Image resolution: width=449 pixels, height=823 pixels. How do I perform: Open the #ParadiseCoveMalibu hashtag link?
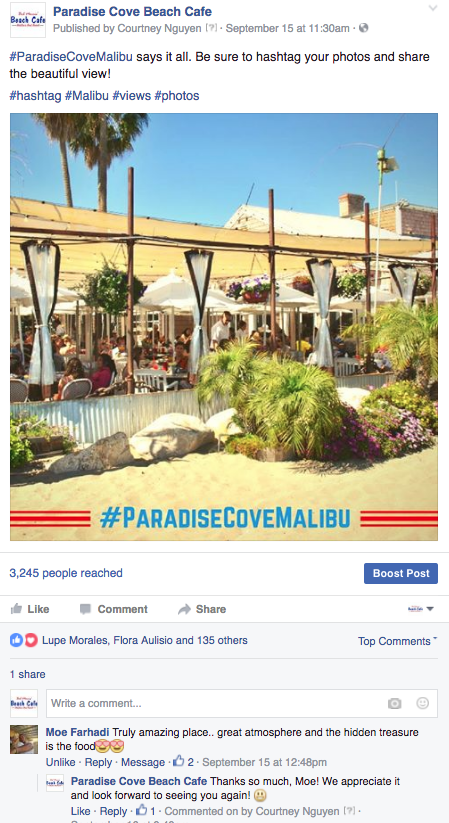point(71,56)
